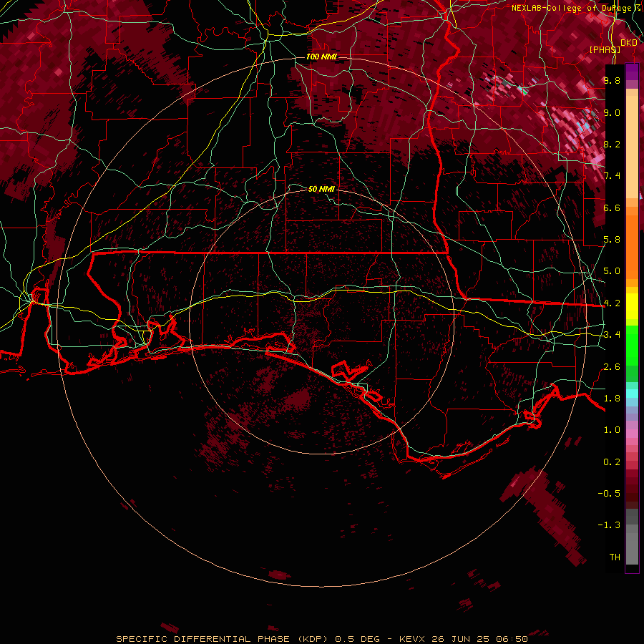Screen dimensions: 644x644
Task: Click the 8.2 color scale value
Action: tap(612, 144)
